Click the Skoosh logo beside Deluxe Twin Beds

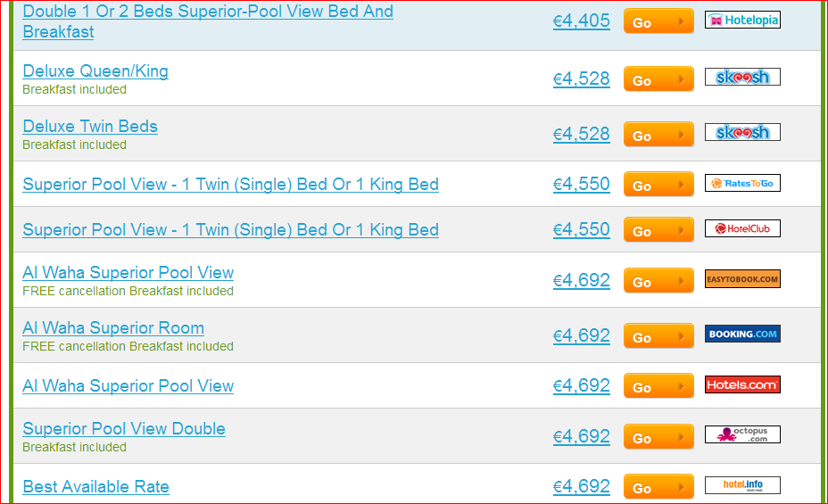(742, 132)
